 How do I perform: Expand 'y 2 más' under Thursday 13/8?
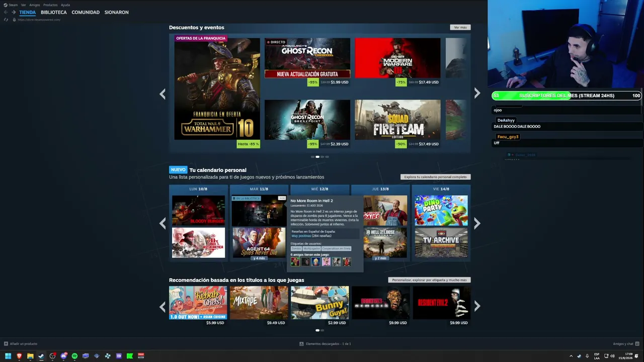380,258
